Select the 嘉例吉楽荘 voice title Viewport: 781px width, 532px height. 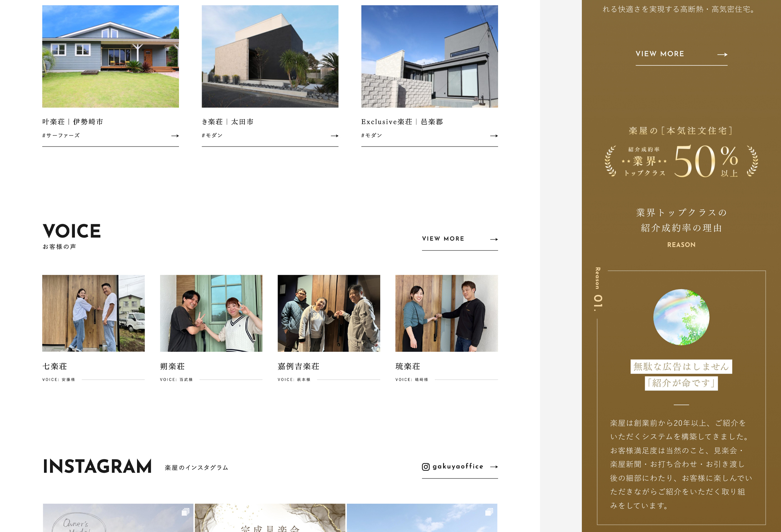coord(298,366)
